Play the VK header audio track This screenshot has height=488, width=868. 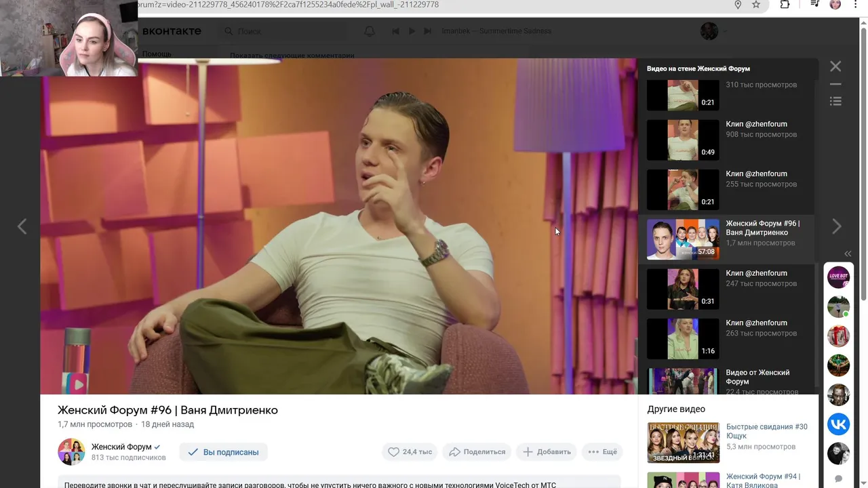pos(412,31)
